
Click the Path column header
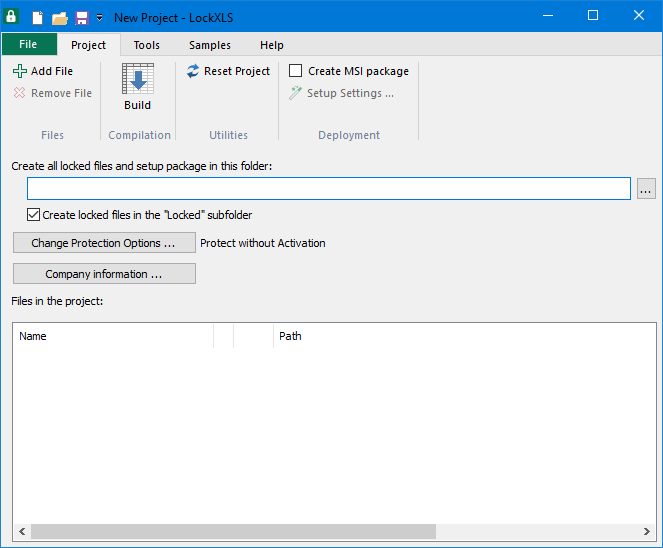tap(464, 336)
